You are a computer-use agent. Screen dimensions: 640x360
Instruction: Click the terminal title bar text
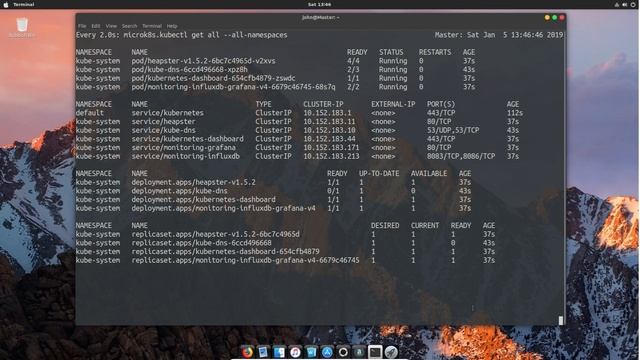tap(320, 18)
